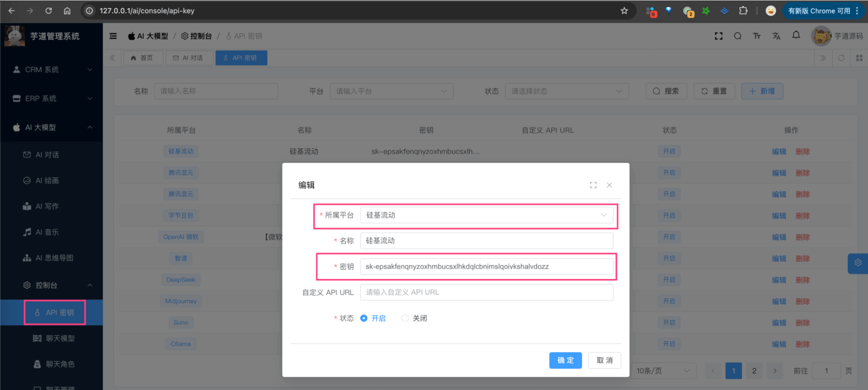Expand the ERP 系统 sidebar menu
This screenshot has width=868, height=390.
click(x=52, y=99)
